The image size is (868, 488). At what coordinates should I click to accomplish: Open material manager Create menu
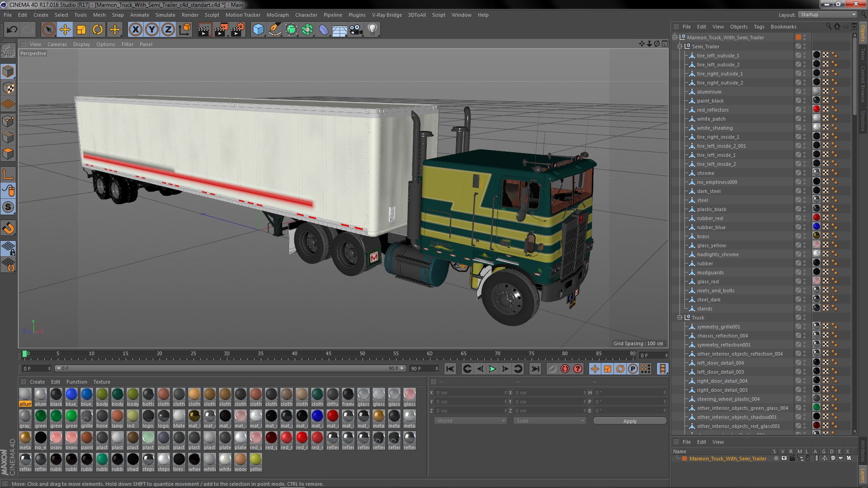[x=37, y=382]
